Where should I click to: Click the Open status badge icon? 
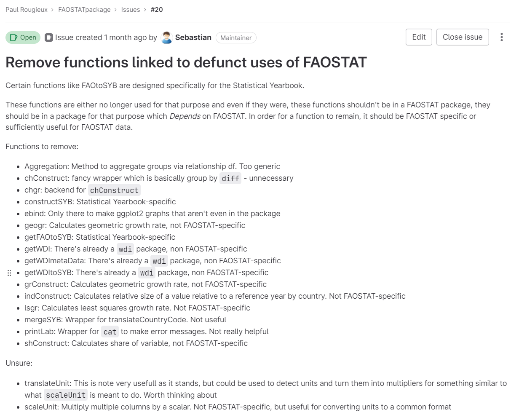[13, 37]
